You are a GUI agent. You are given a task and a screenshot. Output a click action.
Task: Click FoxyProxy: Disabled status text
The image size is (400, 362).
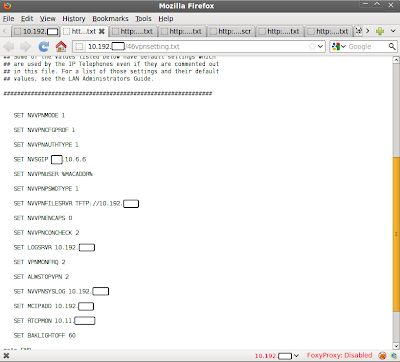339,355
